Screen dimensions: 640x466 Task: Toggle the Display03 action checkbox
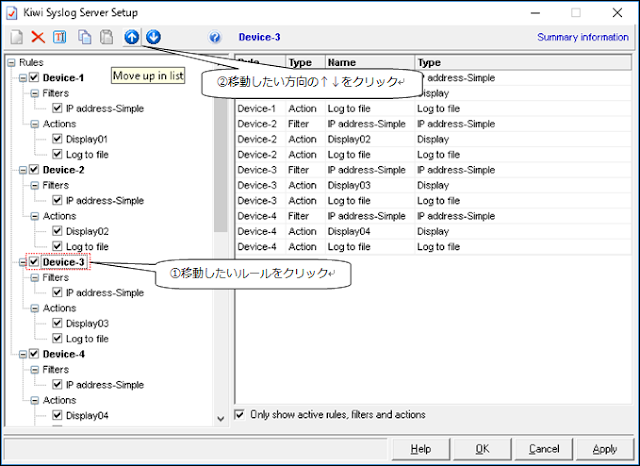tap(57, 323)
